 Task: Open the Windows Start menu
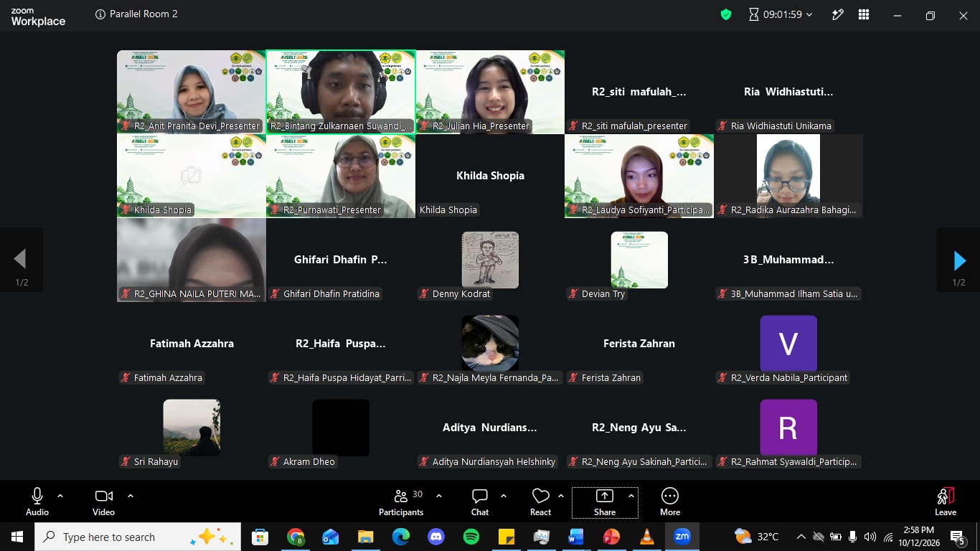[17, 537]
